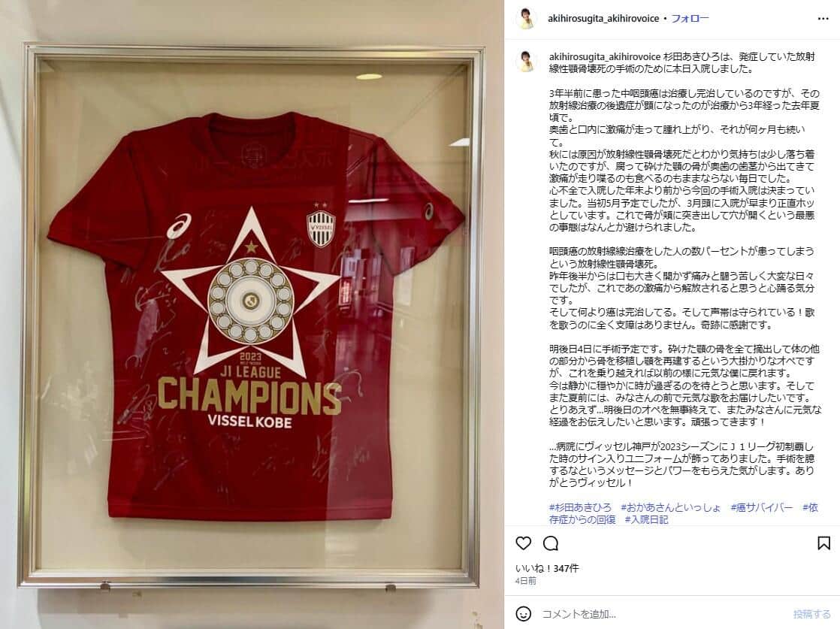
Task: Open the three-dot more options menu
Action: [823, 19]
